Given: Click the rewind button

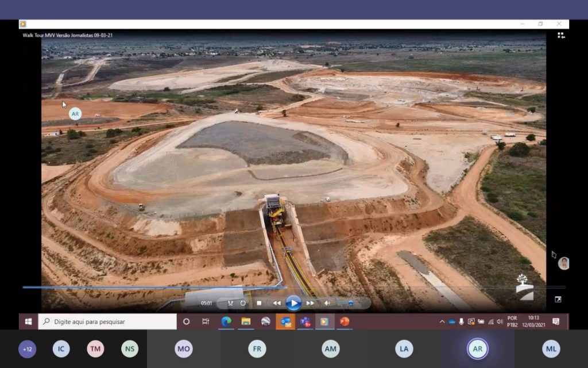Looking at the screenshot, I should [x=277, y=303].
